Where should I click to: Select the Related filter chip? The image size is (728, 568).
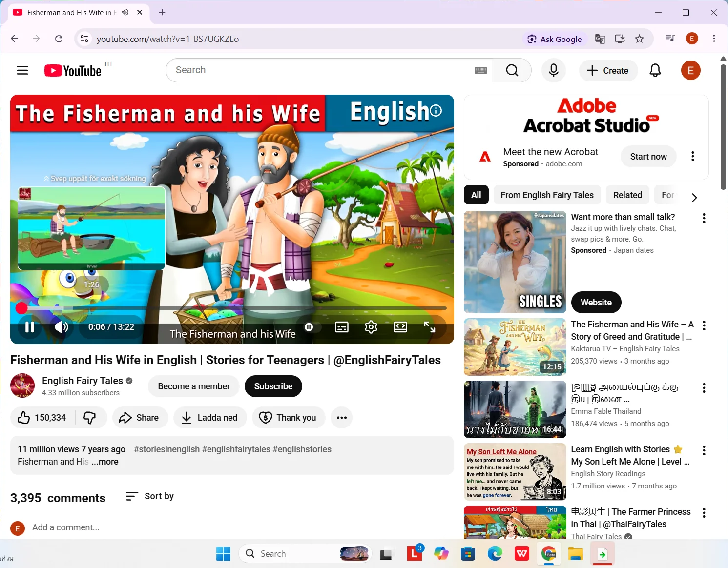point(627,195)
